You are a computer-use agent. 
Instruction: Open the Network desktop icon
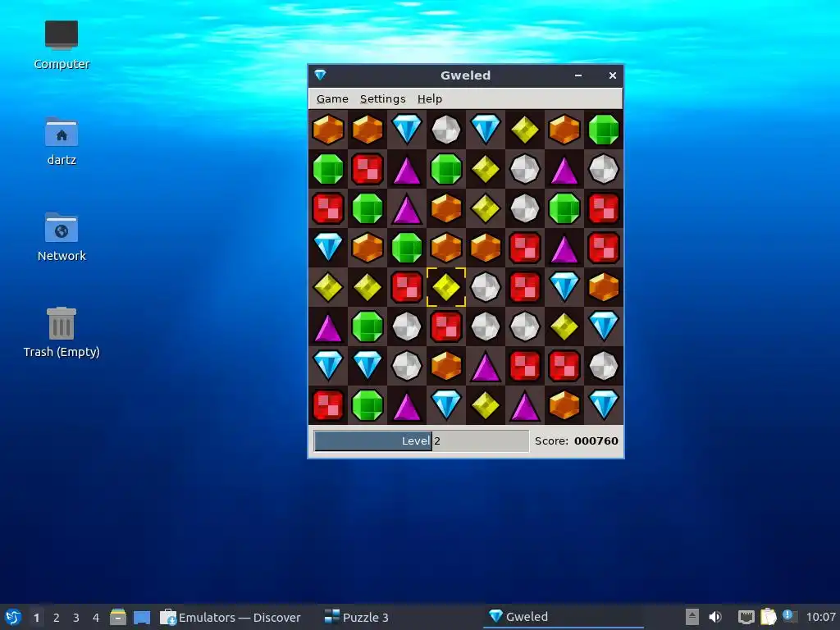click(x=61, y=237)
